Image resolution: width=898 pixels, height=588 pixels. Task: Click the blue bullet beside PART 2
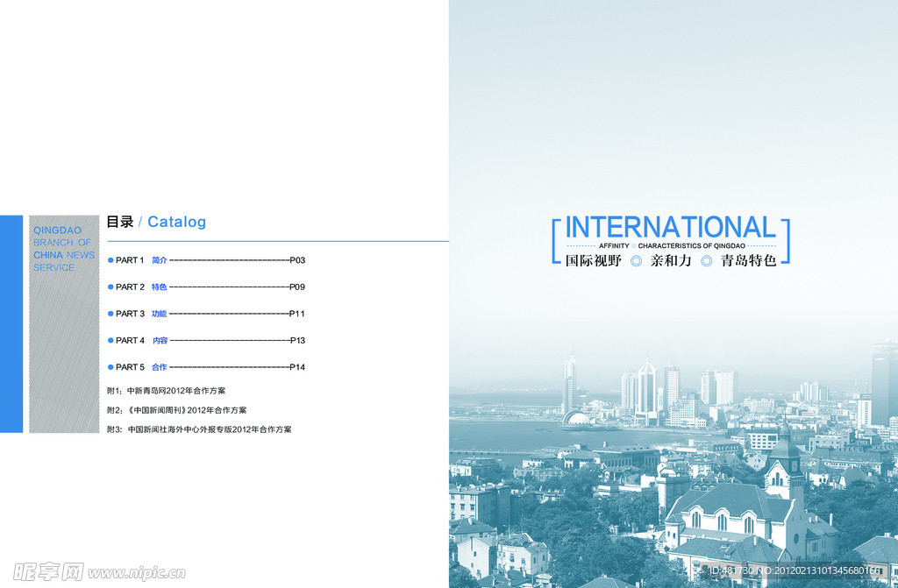point(110,287)
